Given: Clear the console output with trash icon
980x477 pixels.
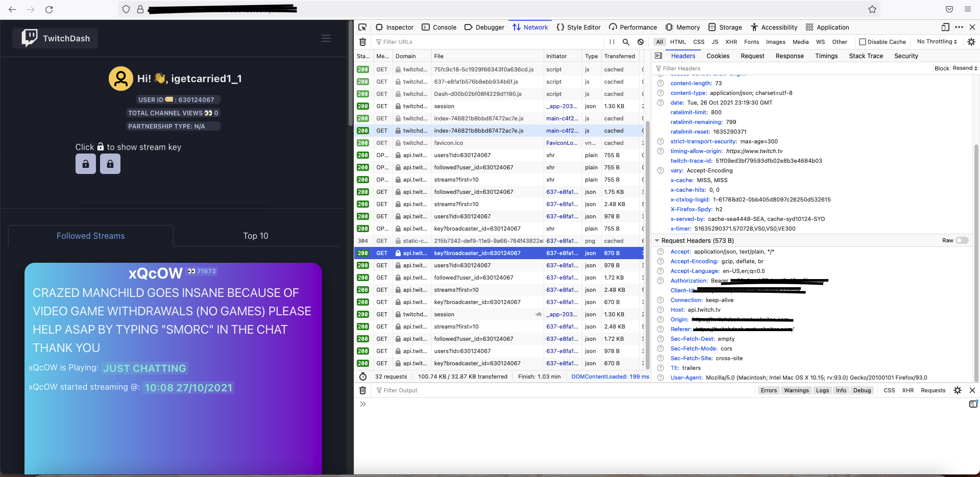Looking at the screenshot, I should click(x=363, y=390).
